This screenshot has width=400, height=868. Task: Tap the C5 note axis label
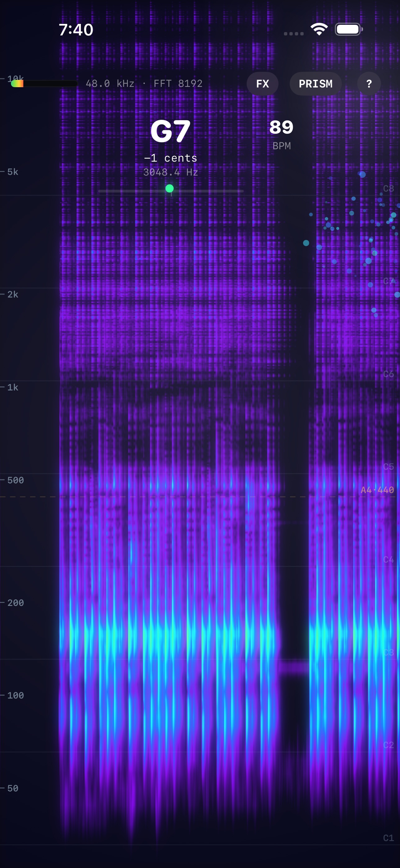[x=389, y=467]
